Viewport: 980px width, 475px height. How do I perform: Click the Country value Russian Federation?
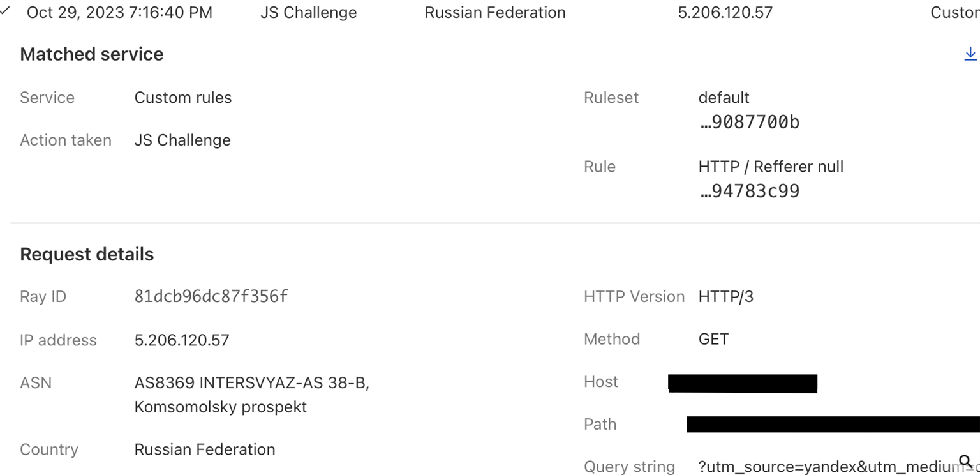(205, 449)
